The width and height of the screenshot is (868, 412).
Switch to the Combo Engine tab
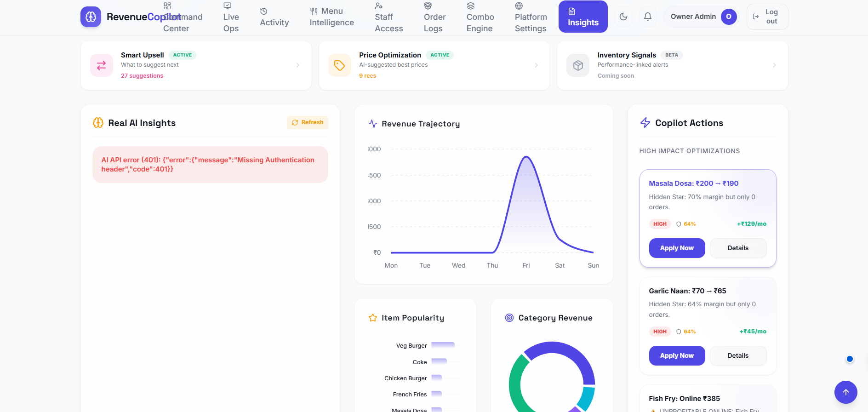480,17
